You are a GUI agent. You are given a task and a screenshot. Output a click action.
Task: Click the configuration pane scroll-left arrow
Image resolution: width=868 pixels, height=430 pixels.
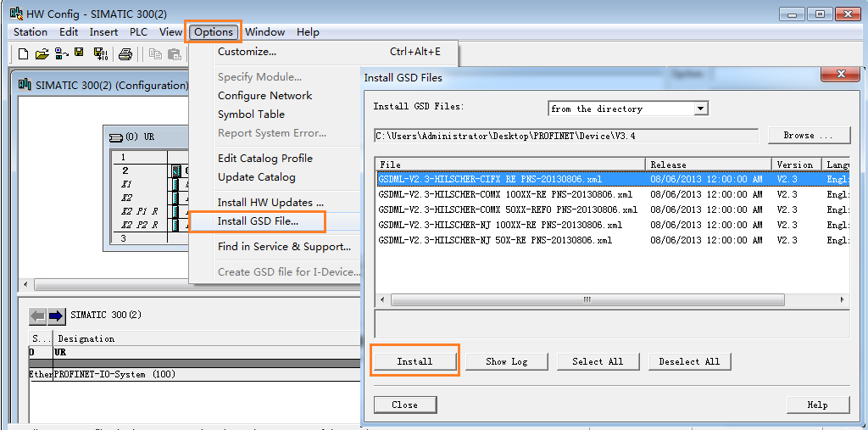pos(25,284)
